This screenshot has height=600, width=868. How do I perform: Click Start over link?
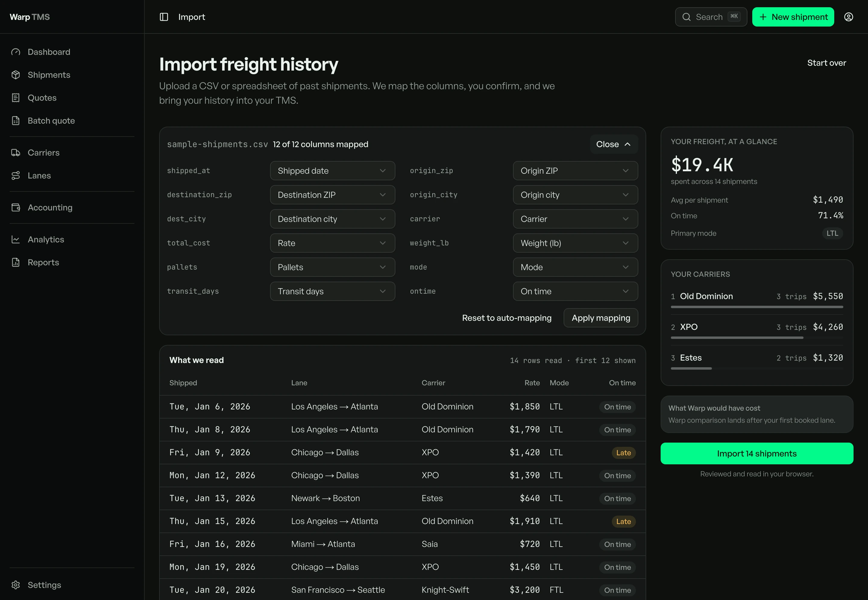[x=826, y=63]
